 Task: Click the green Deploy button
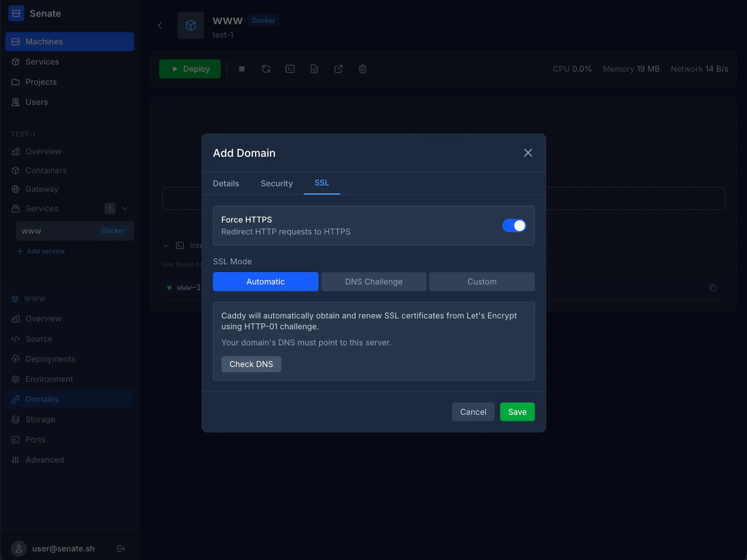coord(190,69)
